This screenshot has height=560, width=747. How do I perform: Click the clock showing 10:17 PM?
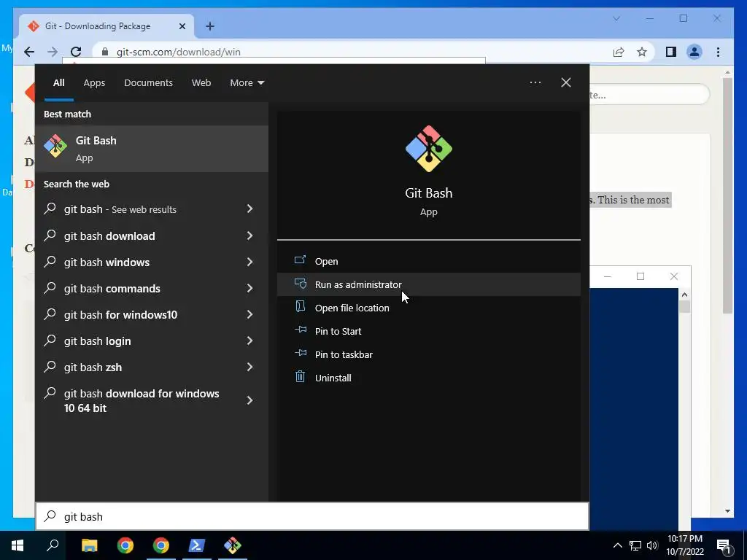pos(685,545)
